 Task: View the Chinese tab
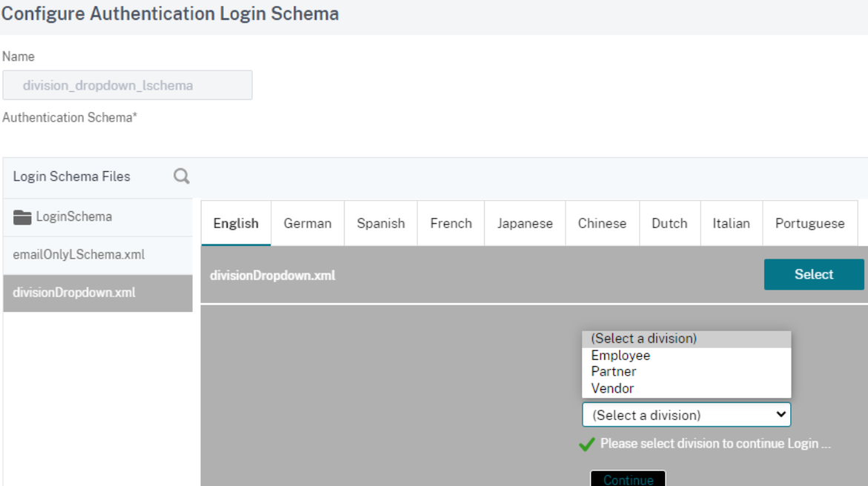pyautogui.click(x=603, y=223)
